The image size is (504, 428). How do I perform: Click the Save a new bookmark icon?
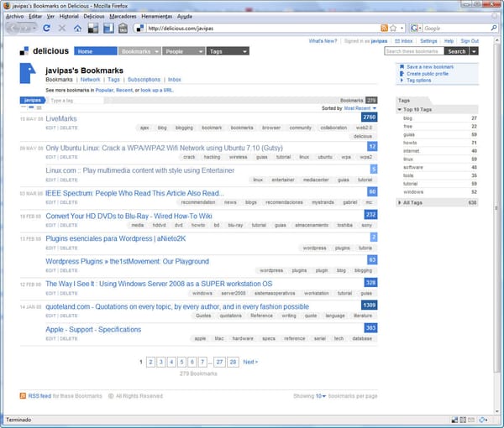[401, 66]
